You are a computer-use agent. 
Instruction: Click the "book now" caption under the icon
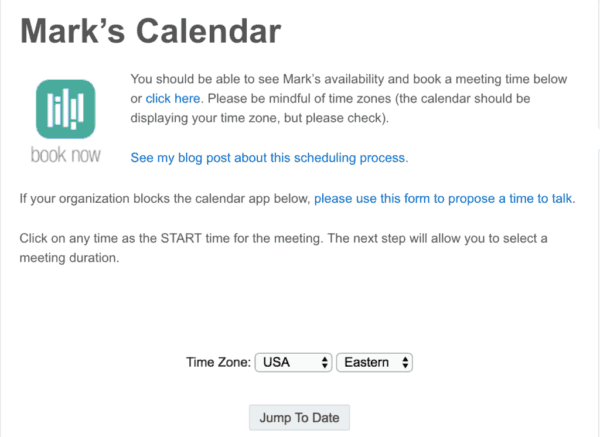65,157
